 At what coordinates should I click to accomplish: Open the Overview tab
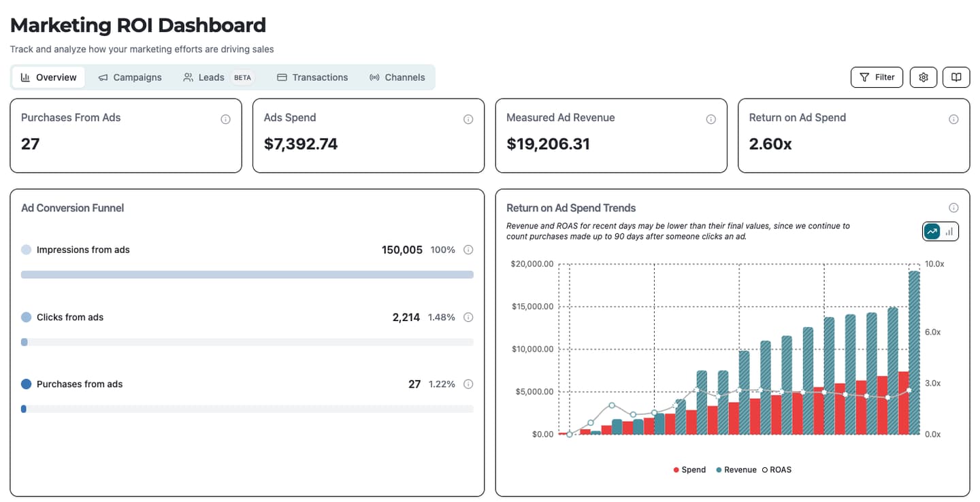(48, 78)
